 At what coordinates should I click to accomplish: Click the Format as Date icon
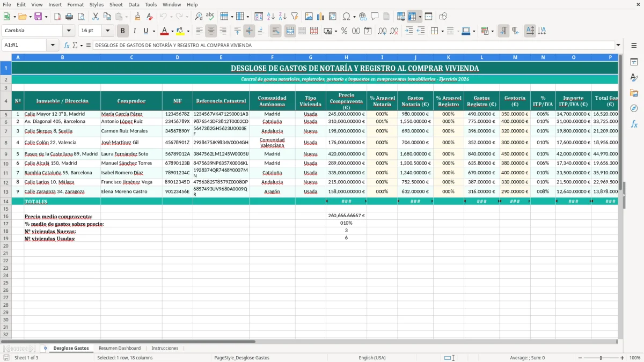368,31
